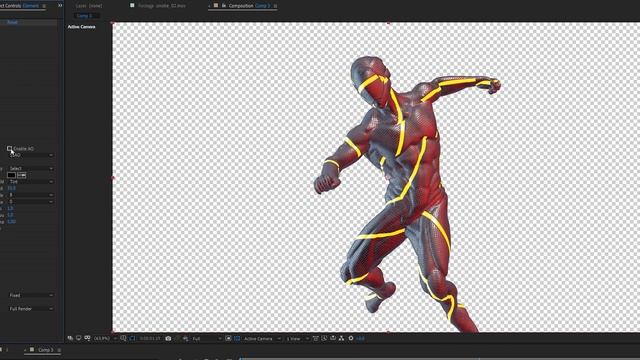Click the exposure value at the footer's end
640x360 pixels.
(360, 338)
